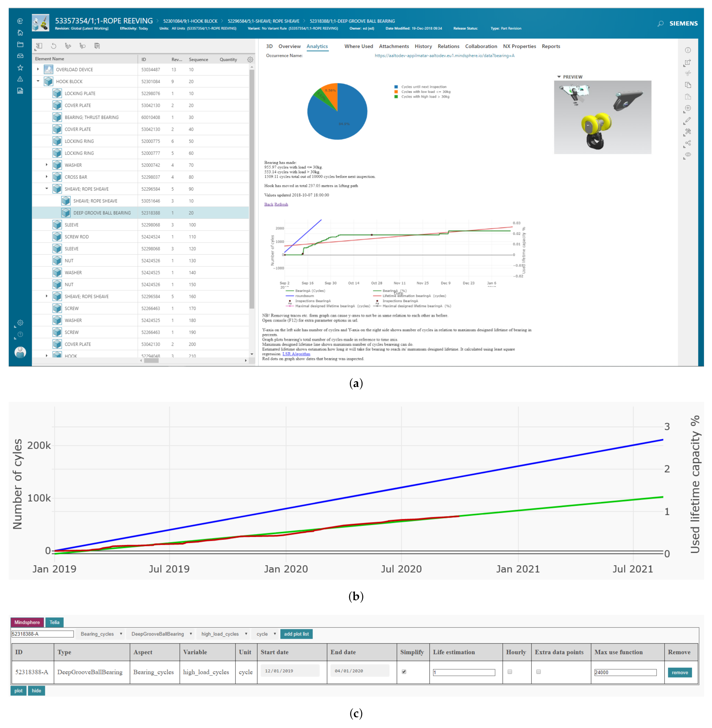This screenshot has height=728, width=712.
Task: Click the back arrow sidebar icon
Action: (20, 21)
